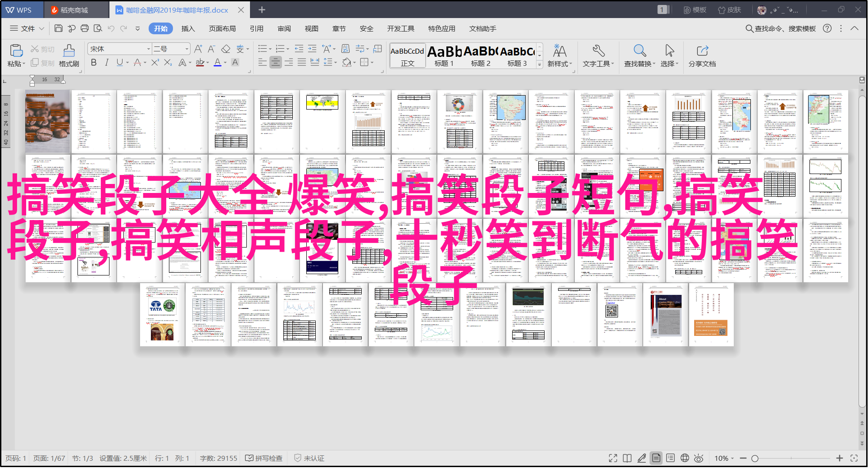Open the 文件 (File) menu button
This screenshot has width=868, height=468.
click(x=27, y=28)
